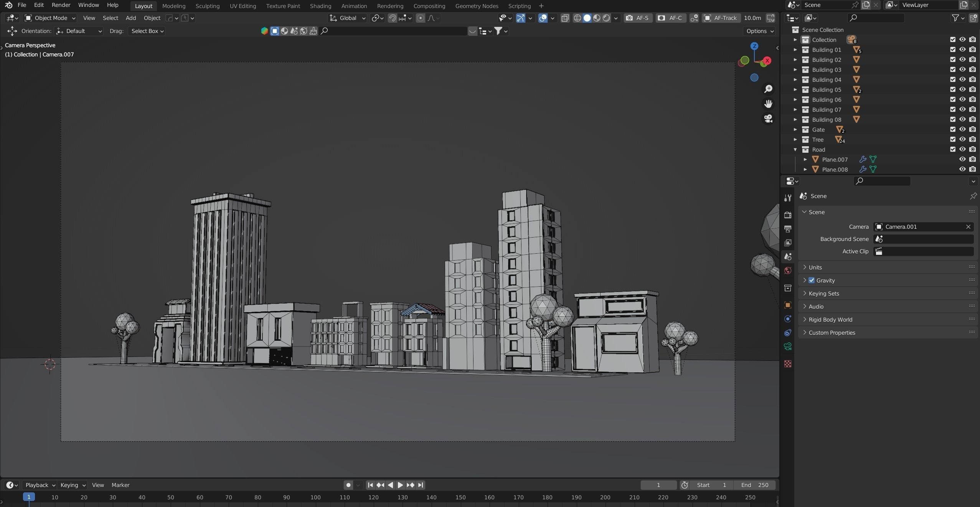Image resolution: width=980 pixels, height=507 pixels.
Task: Open the Render menu
Action: 61,5
